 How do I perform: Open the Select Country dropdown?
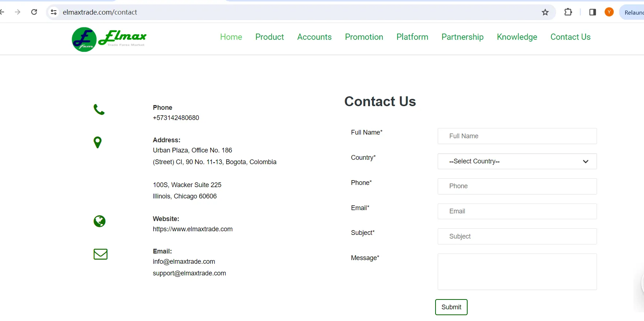[517, 161]
